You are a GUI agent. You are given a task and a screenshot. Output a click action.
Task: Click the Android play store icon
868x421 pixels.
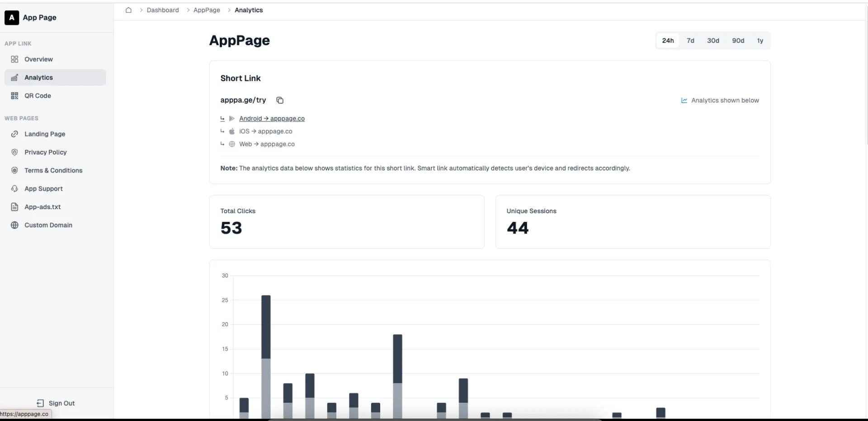tap(232, 118)
